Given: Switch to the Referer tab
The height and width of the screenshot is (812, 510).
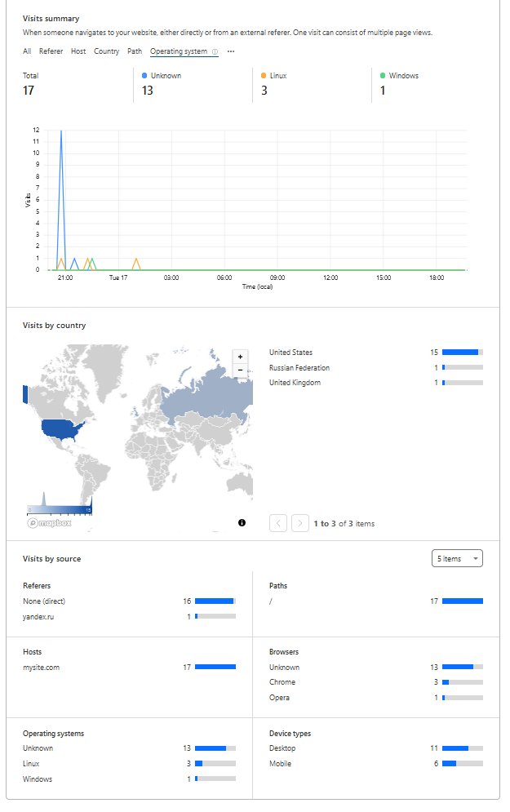Looking at the screenshot, I should point(51,51).
